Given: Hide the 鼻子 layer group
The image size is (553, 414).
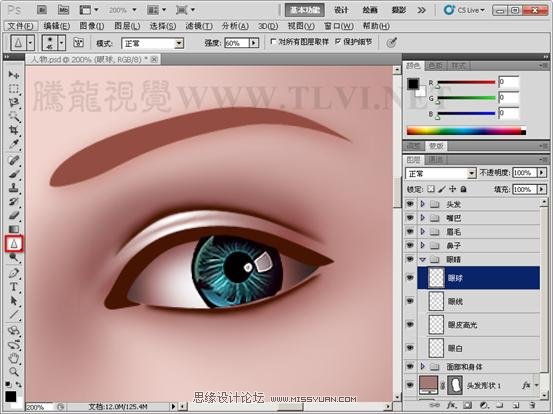Looking at the screenshot, I should click(x=410, y=245).
